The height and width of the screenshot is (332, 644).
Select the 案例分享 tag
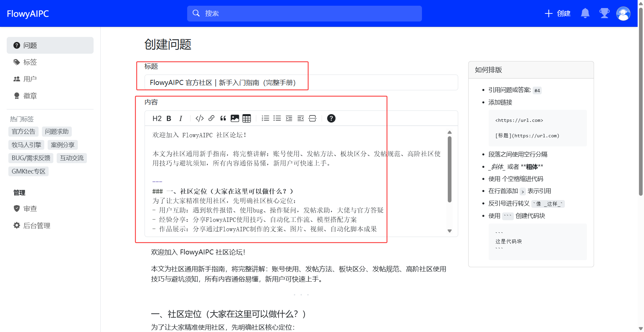pos(63,145)
